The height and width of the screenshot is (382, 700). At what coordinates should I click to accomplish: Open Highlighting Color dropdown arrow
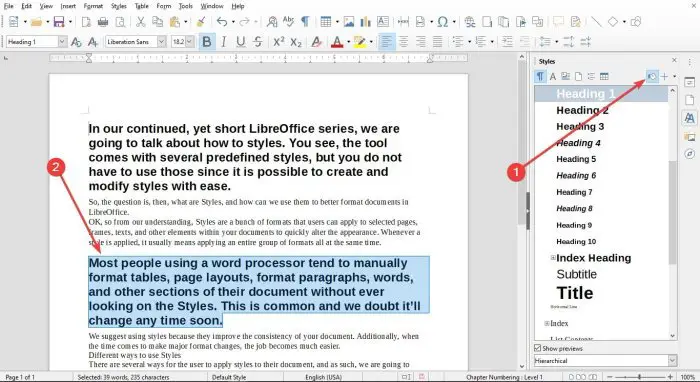371,42
